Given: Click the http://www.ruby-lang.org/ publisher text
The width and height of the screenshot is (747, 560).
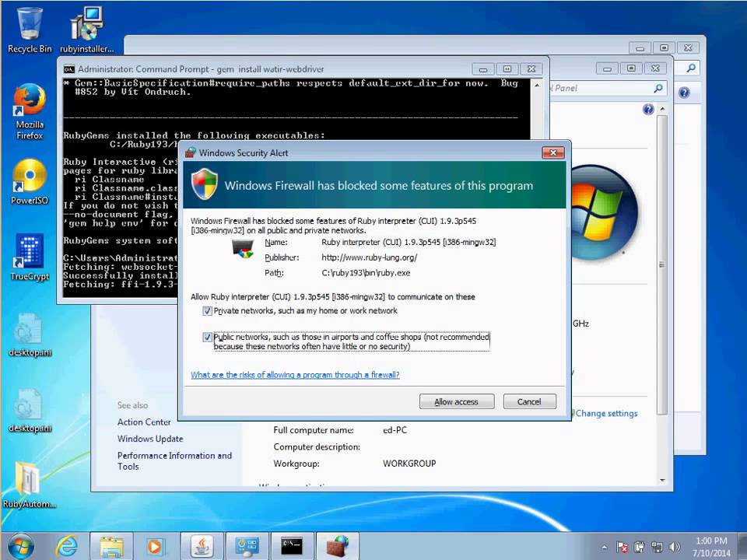Looking at the screenshot, I should click(x=369, y=257).
